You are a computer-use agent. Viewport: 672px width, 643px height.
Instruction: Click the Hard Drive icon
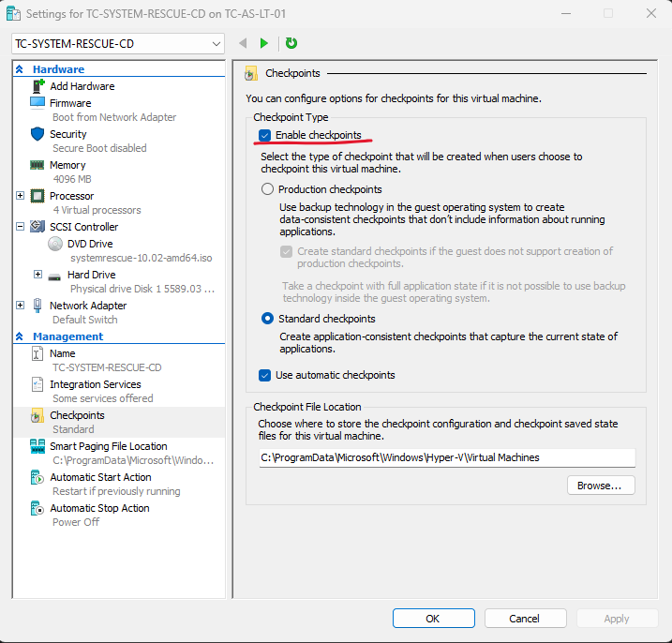point(54,277)
